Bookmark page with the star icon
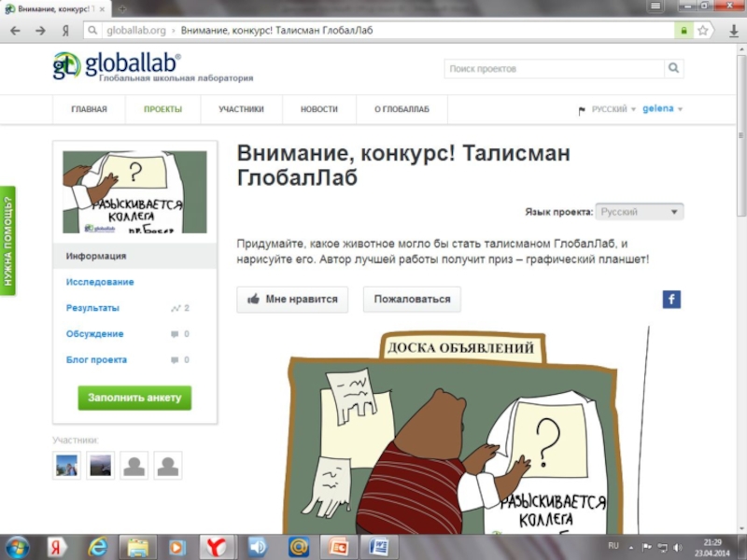Image resolution: width=747 pixels, height=560 pixels. 703,31
